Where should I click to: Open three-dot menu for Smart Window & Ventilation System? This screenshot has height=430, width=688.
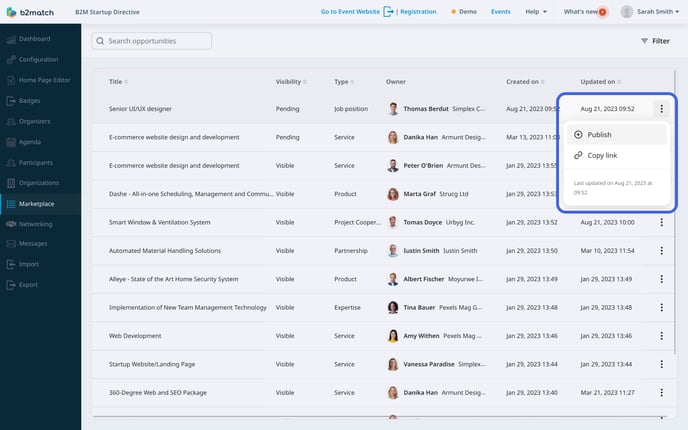pos(661,222)
